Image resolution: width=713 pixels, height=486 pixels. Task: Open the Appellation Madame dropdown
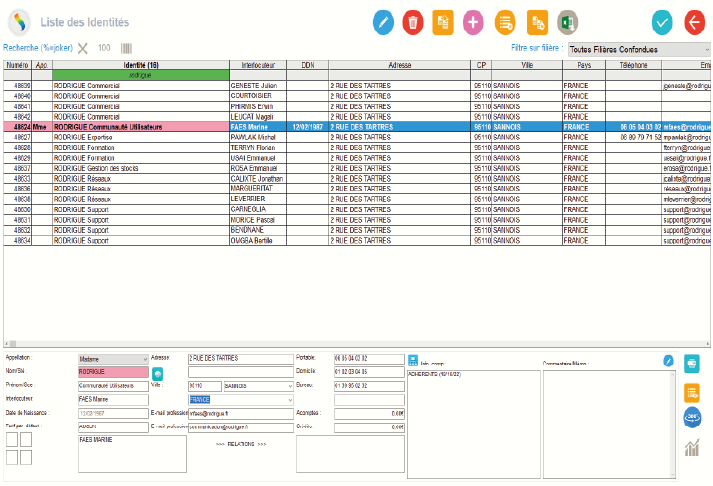[113, 359]
